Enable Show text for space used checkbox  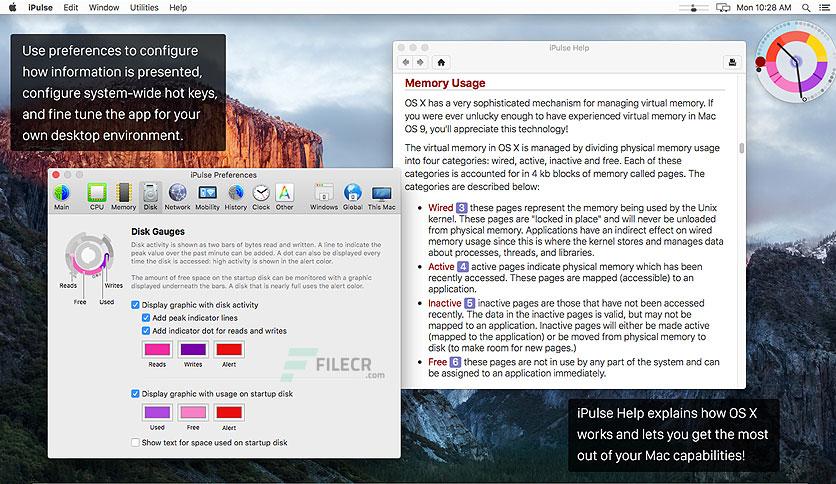(135, 442)
